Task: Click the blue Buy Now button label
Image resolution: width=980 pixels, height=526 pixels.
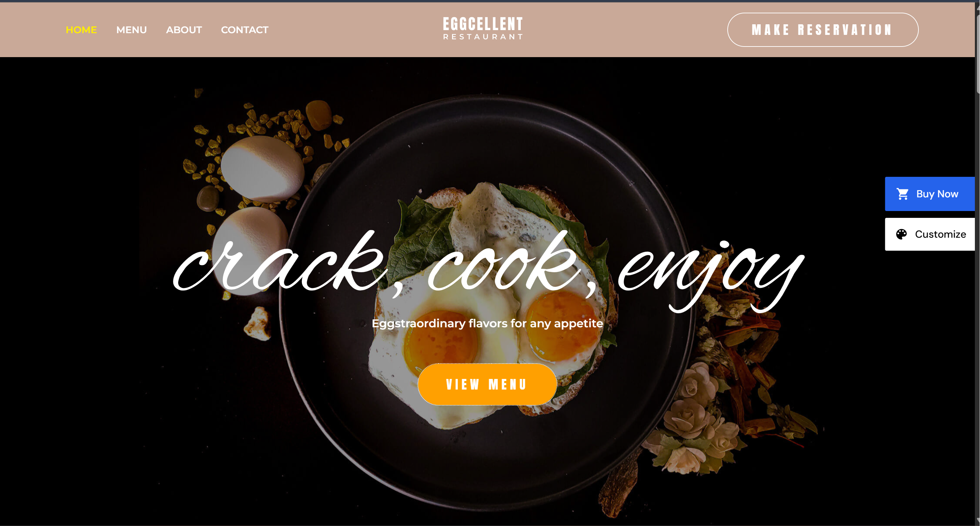Action: 937,194
